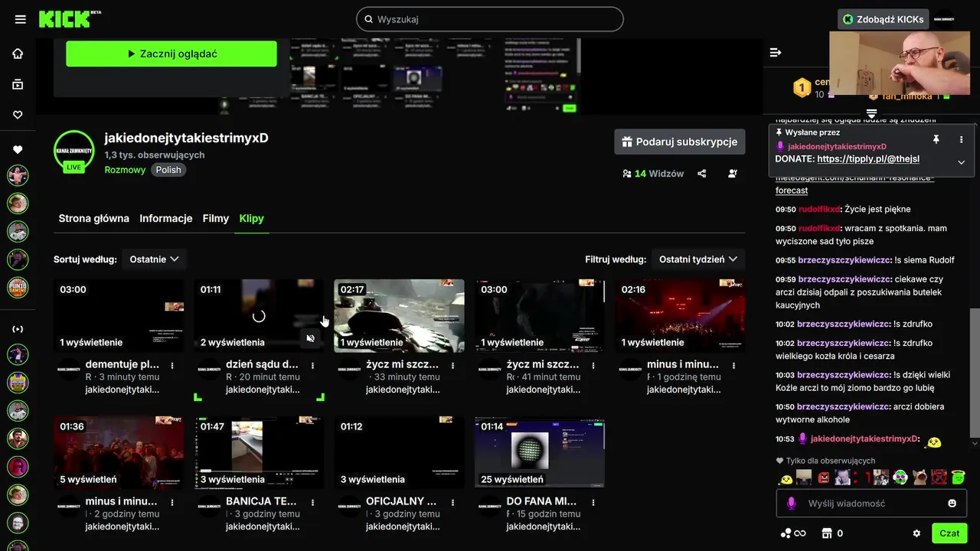Switch to 'Informacje' tab
The height and width of the screenshot is (551, 980).
[166, 218]
